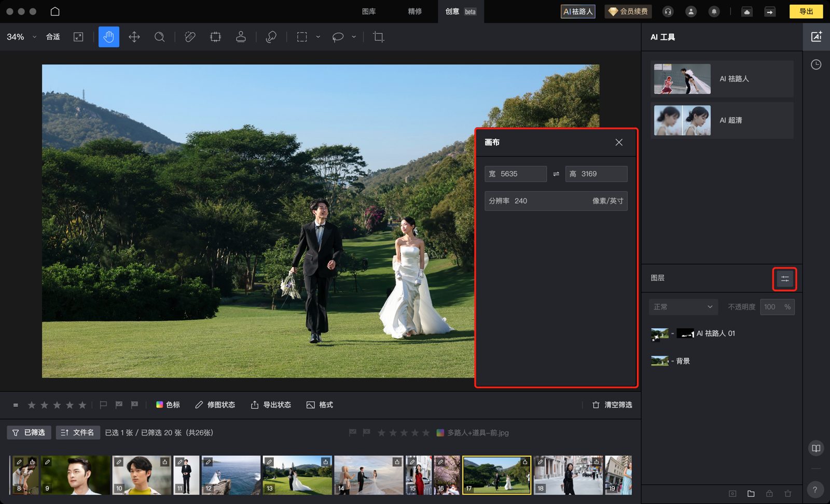Select the Hand pan tool
The width and height of the screenshot is (830, 504).
click(x=108, y=37)
